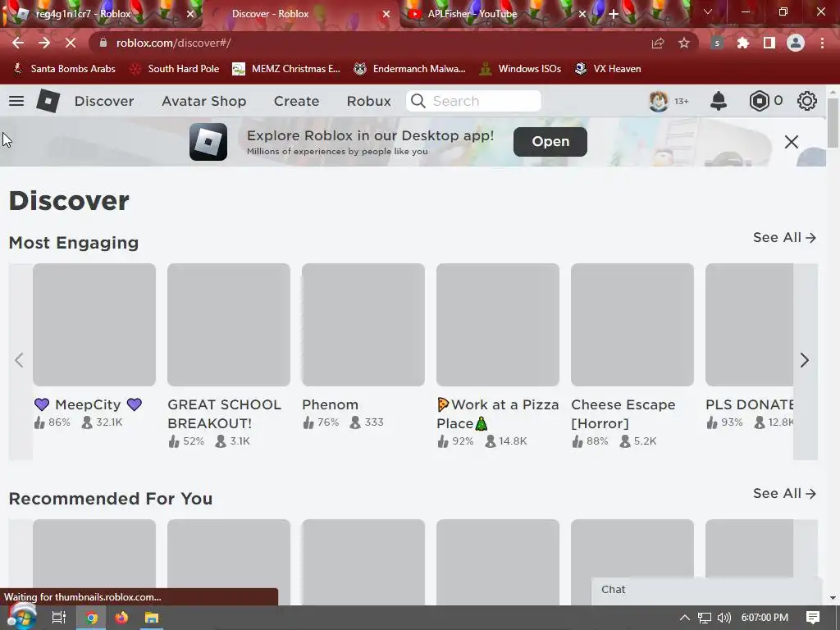The width and height of the screenshot is (840, 630).
Task: Show hidden system tray icons
Action: (x=685, y=618)
